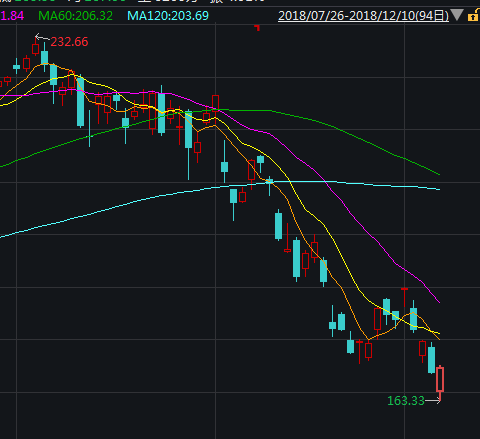Click the 163.33 low price label

click(x=406, y=400)
